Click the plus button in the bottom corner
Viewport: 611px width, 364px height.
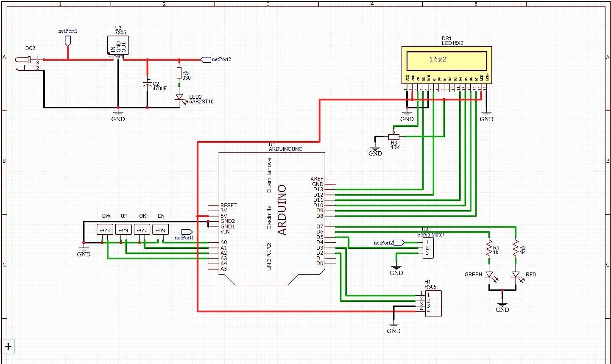tap(9, 347)
